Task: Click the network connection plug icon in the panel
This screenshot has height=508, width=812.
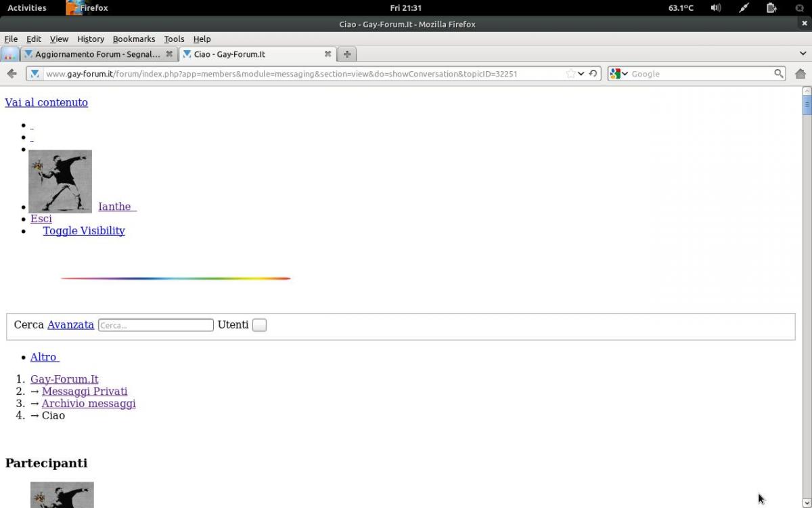Action: 744,8
